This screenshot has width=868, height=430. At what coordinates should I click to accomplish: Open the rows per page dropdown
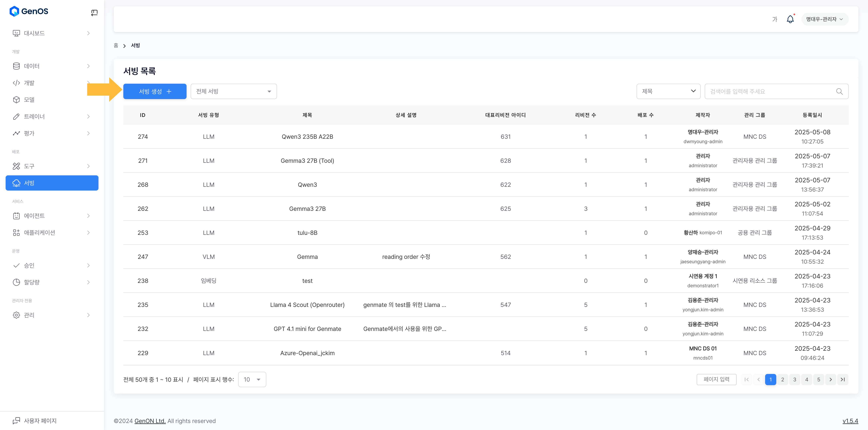pos(252,379)
